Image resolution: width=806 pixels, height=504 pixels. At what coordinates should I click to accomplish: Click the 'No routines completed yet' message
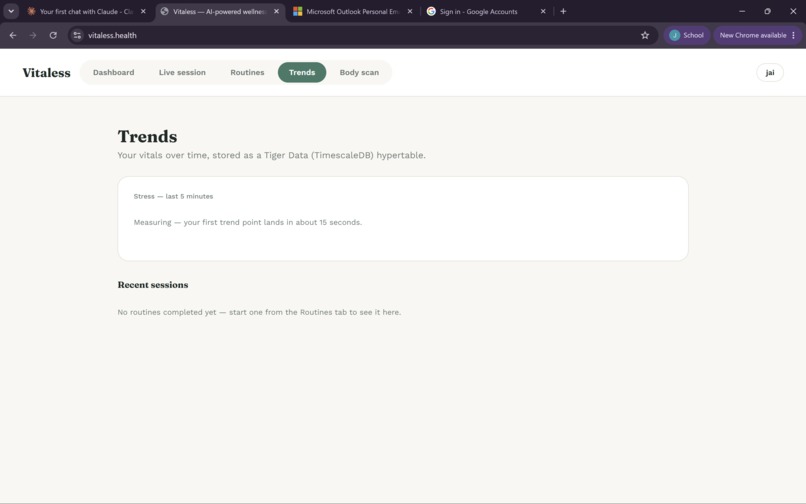(x=259, y=312)
